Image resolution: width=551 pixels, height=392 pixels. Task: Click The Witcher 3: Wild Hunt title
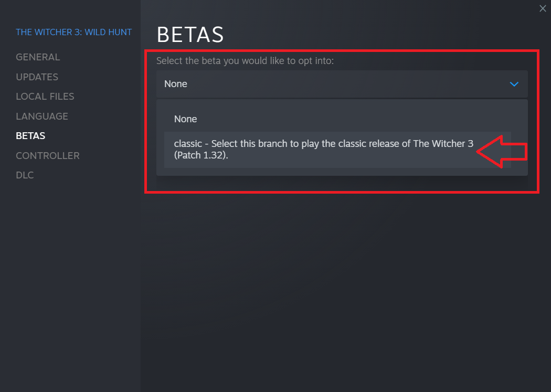(74, 33)
